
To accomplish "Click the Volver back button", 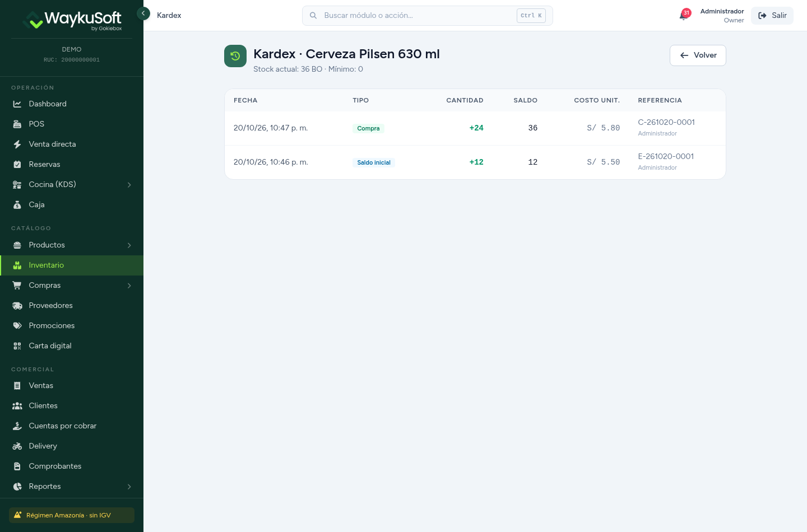I will [x=698, y=55].
